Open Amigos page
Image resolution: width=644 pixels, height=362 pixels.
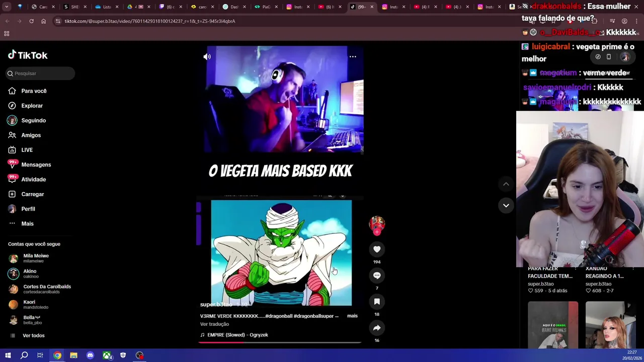(31, 135)
